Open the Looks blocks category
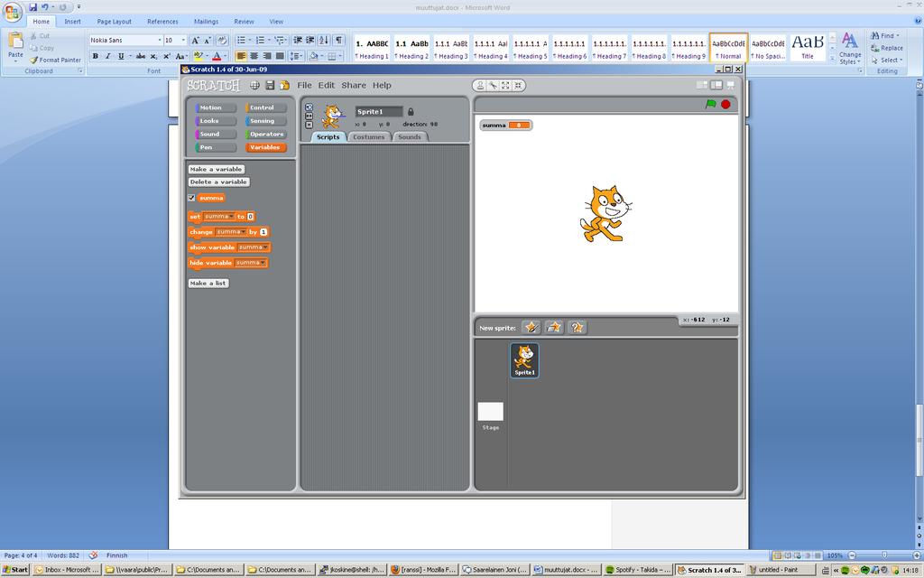 216,121
